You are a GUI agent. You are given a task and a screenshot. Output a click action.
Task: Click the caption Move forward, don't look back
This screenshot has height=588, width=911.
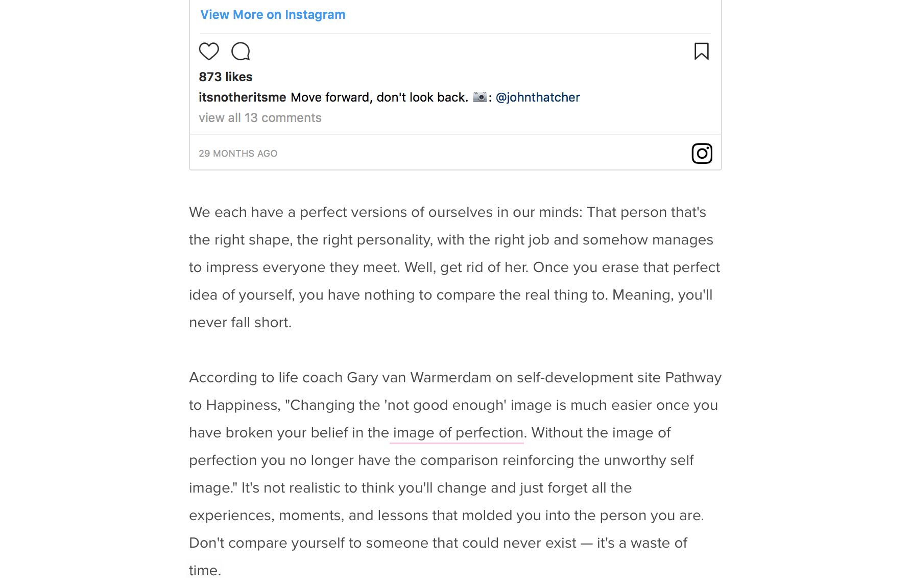click(x=379, y=97)
